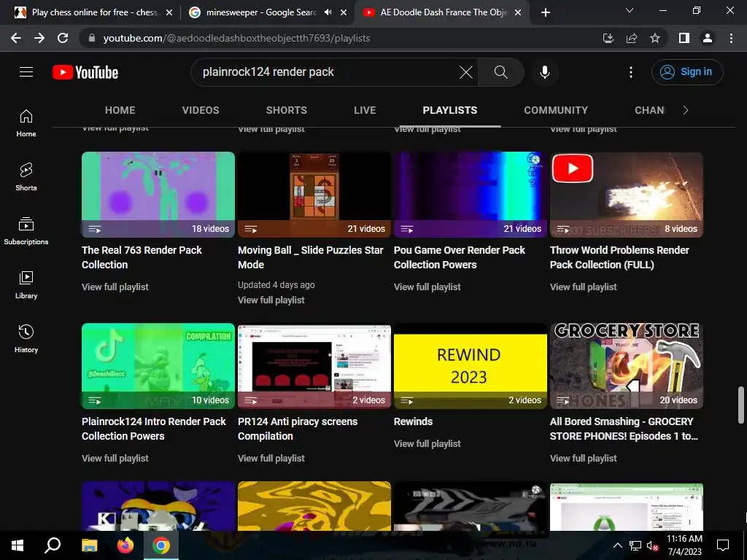Open History in the sidebar
The width and height of the screenshot is (747, 560).
pyautogui.click(x=26, y=338)
